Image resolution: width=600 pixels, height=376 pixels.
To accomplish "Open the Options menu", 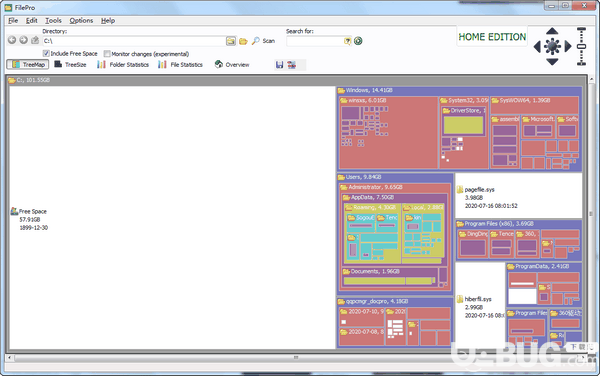I will tap(81, 21).
